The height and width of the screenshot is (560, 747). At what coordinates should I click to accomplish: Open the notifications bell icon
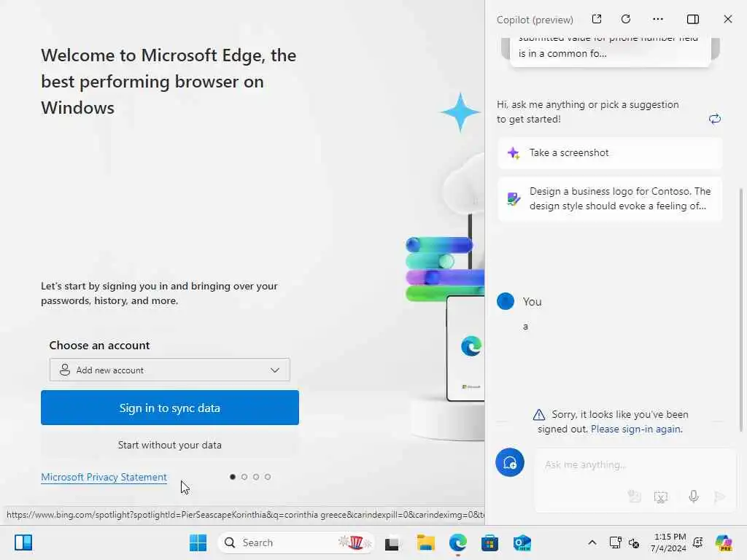point(698,542)
